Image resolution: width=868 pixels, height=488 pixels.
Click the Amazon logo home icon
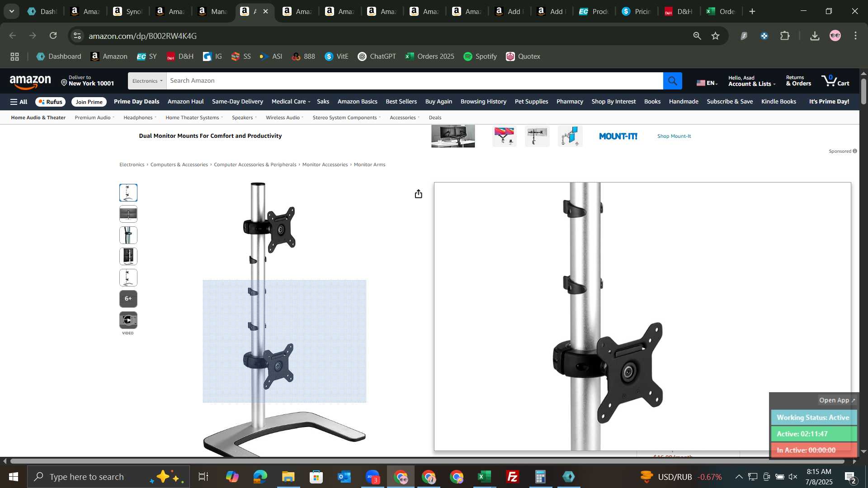(30, 82)
